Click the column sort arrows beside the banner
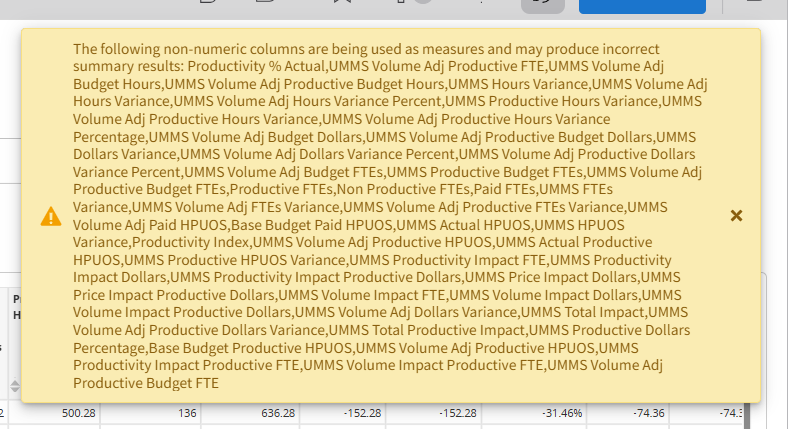Screen dimensions: 792x429 [x=15, y=386]
